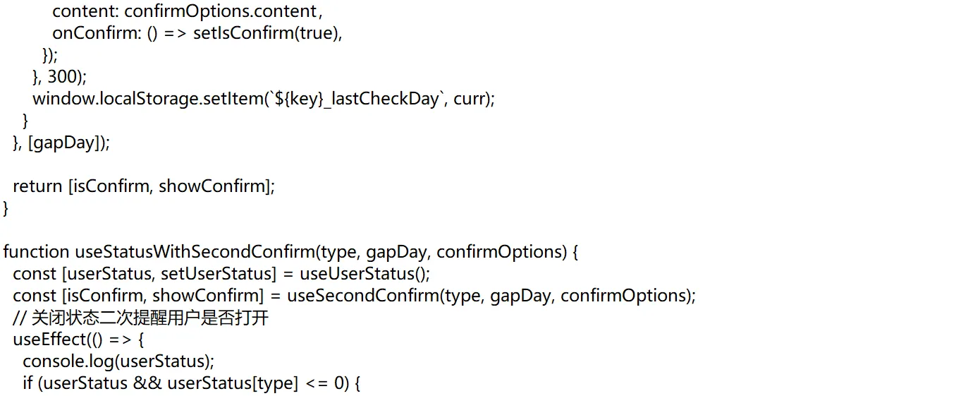Click the curr argument in setItem
Viewport: 980px width, 396px height.
(469, 98)
